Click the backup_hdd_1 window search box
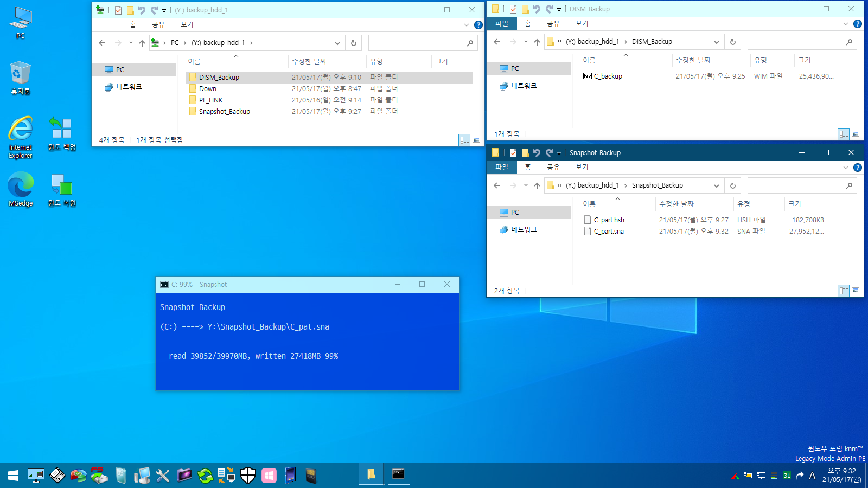Viewport: 868px width, 488px height. coord(422,43)
